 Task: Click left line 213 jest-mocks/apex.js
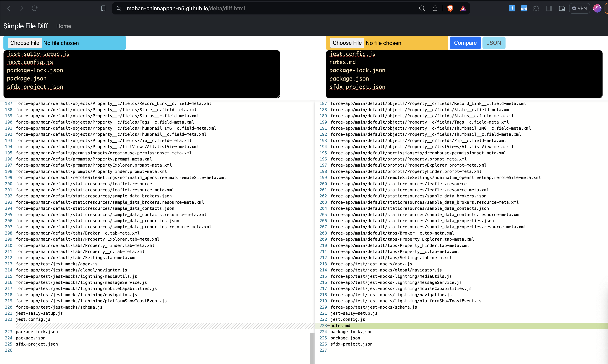point(57,264)
